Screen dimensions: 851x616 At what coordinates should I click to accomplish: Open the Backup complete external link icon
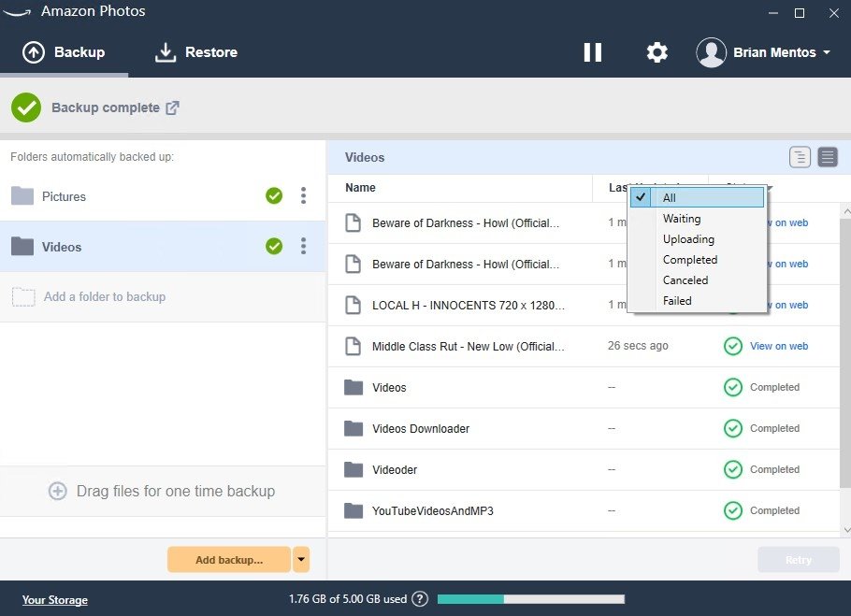[x=172, y=107]
